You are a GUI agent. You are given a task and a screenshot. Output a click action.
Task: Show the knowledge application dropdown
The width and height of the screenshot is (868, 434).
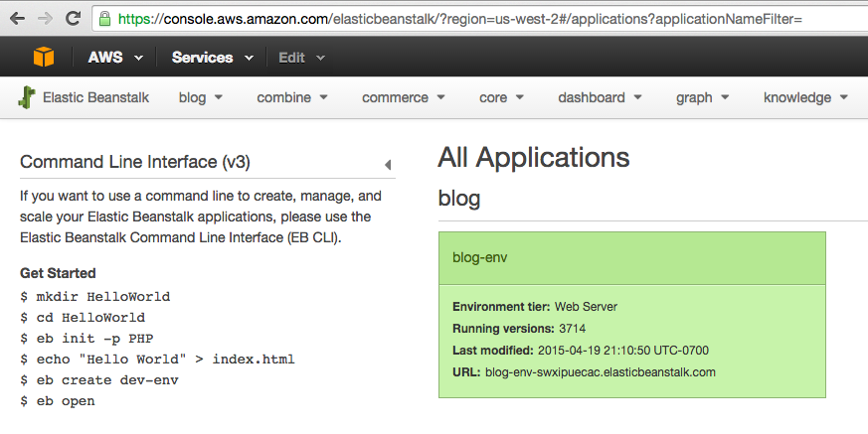804,97
